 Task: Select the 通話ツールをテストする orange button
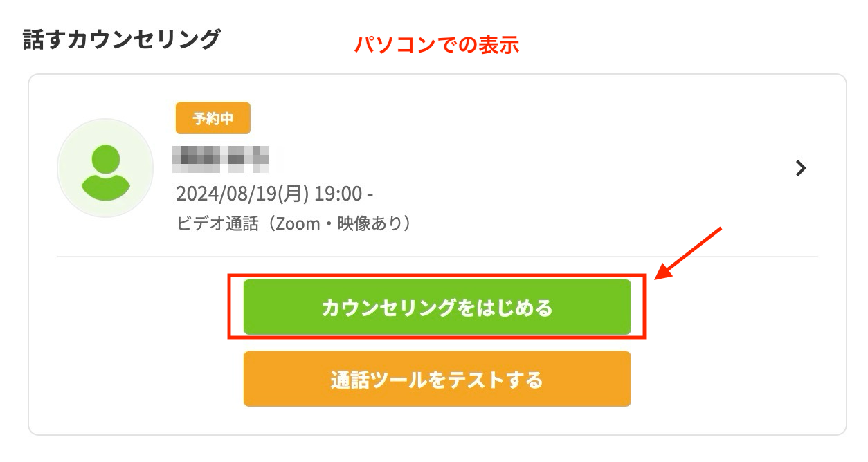click(437, 379)
